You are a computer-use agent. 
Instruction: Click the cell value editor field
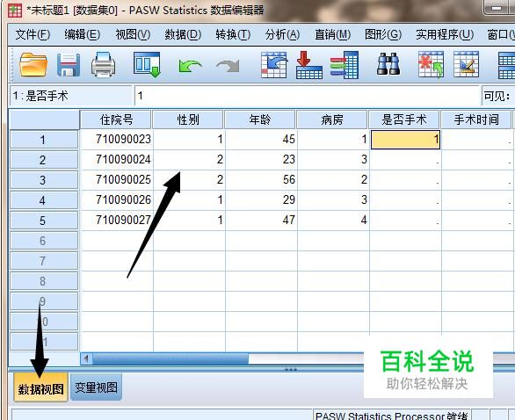click(x=308, y=96)
